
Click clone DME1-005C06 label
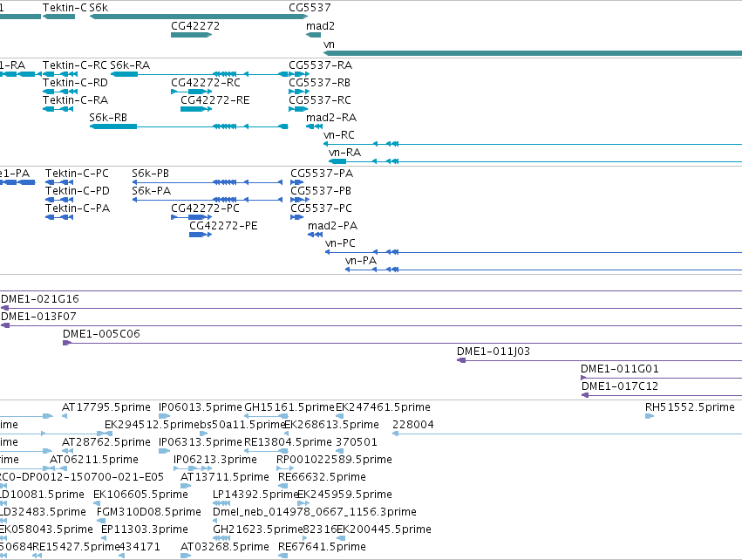pyautogui.click(x=102, y=334)
